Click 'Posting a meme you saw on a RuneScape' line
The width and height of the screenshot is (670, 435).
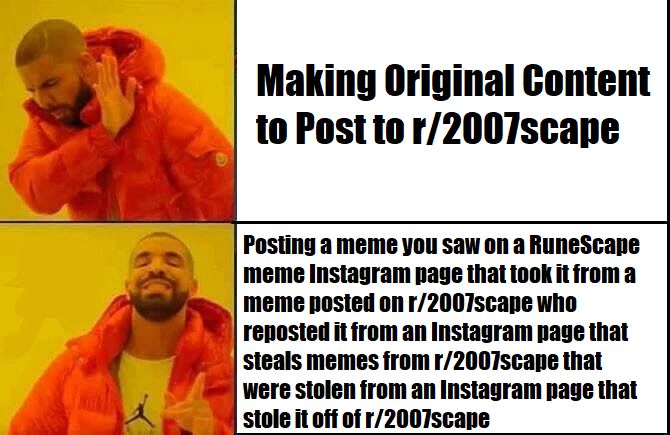(x=441, y=245)
